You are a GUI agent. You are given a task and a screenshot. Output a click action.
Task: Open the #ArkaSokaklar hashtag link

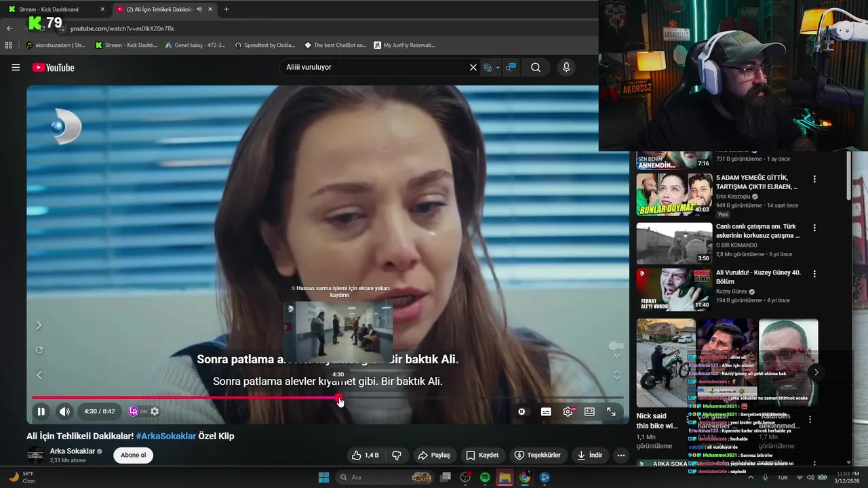click(x=166, y=436)
